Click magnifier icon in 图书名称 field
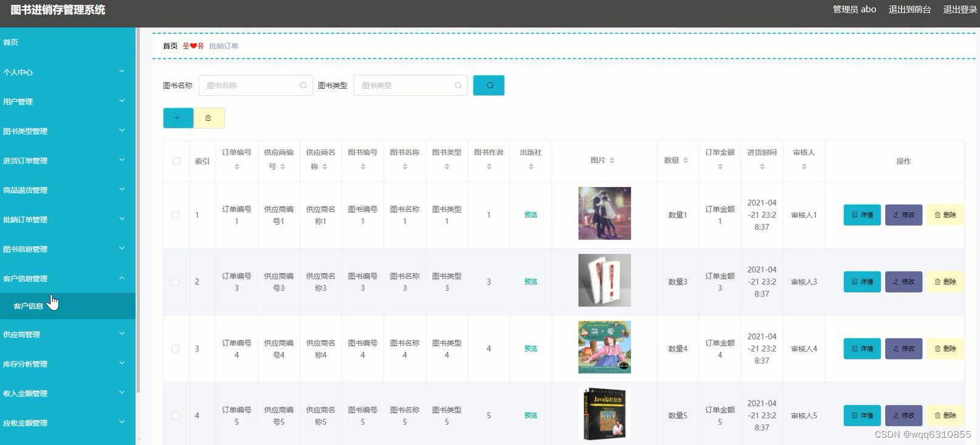980x445 pixels. 303,86
